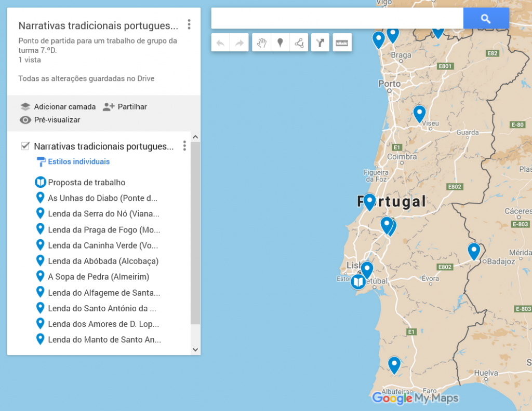Select the draw line tool

coord(299,43)
